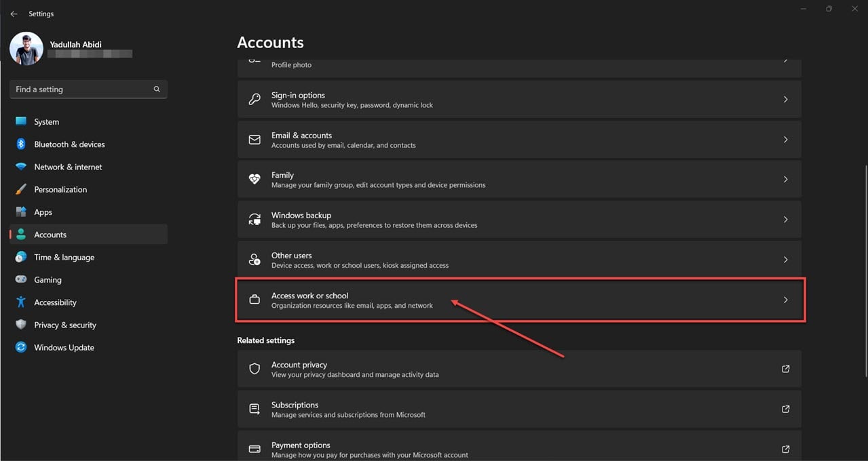Open the Gaming controller icon
The width and height of the screenshot is (868, 461).
click(x=21, y=279)
